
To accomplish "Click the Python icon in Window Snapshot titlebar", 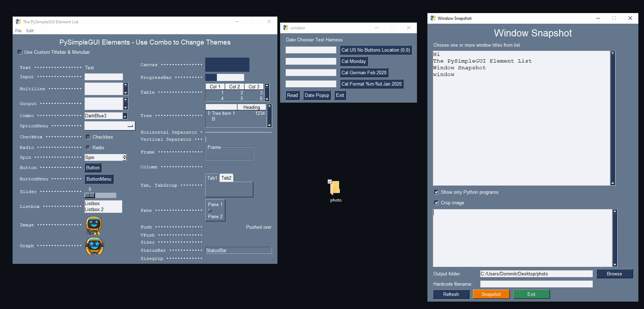I will [433, 18].
